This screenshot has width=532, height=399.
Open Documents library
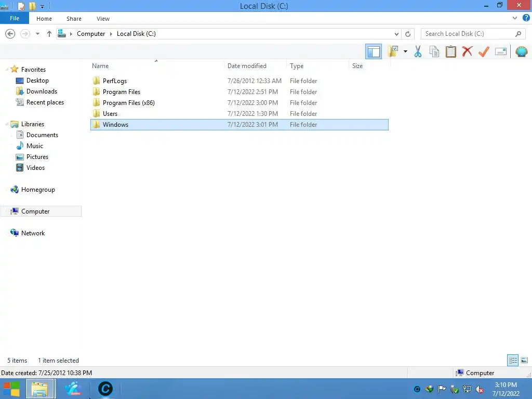pyautogui.click(x=42, y=135)
